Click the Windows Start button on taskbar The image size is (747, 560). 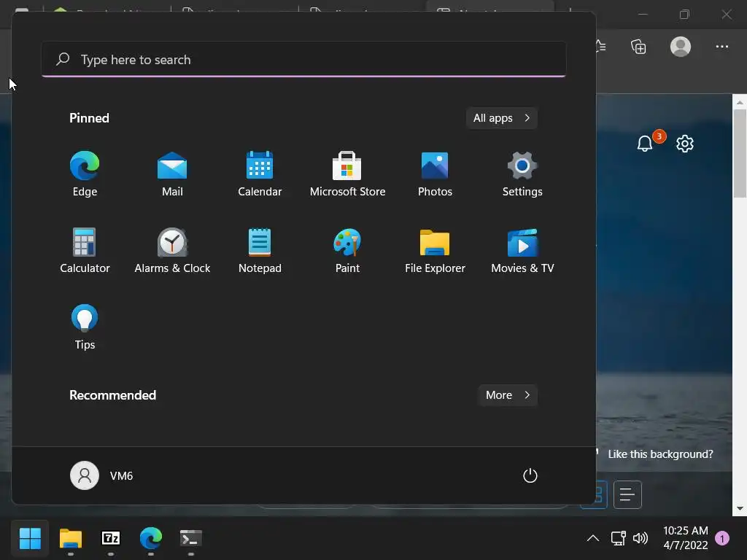(30, 539)
